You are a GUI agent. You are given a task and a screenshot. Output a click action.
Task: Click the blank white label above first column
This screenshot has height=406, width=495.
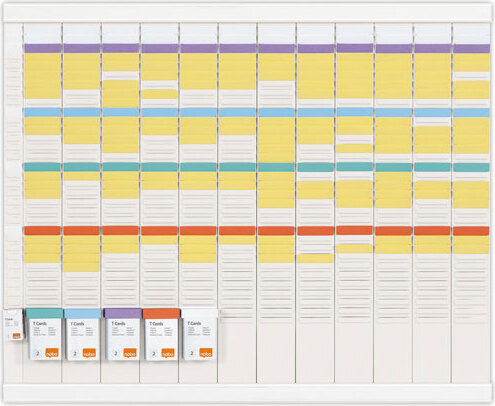pos(43,33)
